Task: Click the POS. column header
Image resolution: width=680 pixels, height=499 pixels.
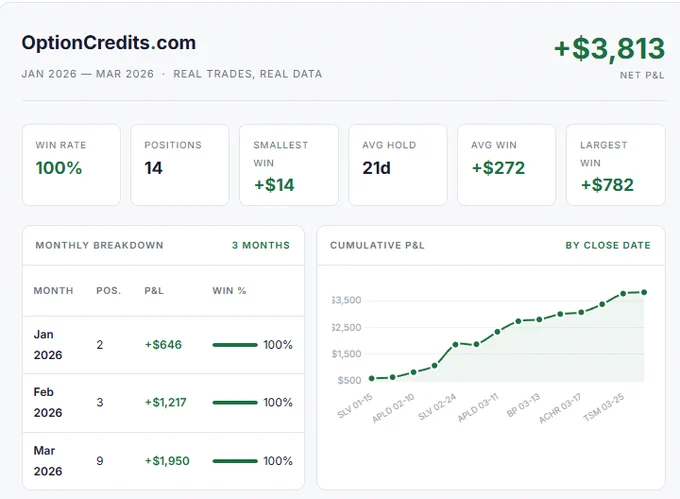Action: click(108, 290)
